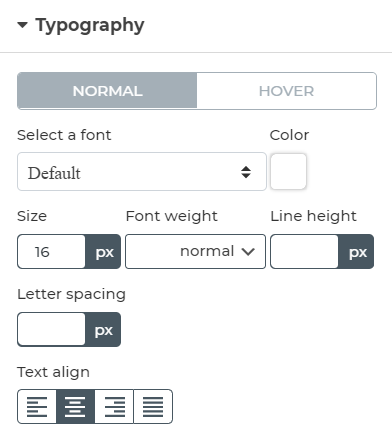Click the font selector up-down arrows

(246, 172)
